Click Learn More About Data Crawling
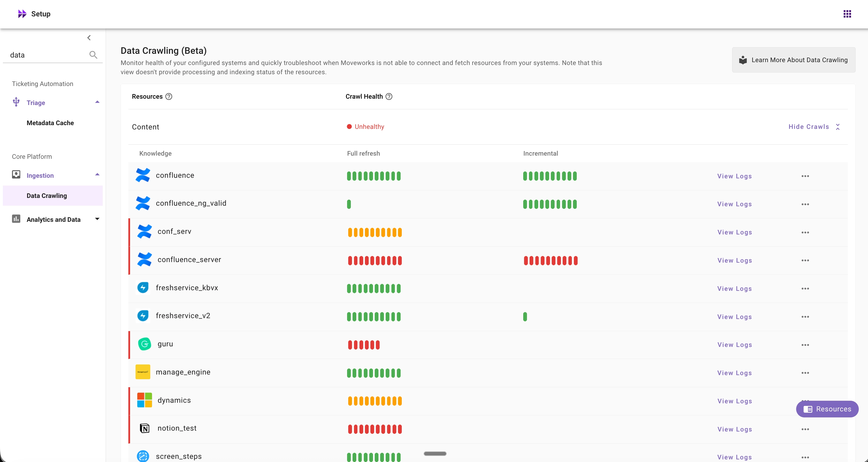The width and height of the screenshot is (868, 462). (x=793, y=60)
